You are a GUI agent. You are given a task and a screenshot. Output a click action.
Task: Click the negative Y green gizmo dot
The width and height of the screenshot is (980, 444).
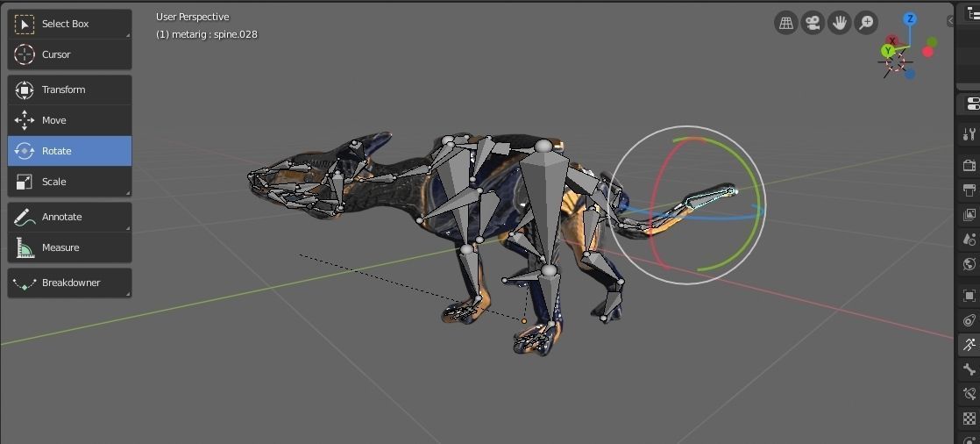point(932,42)
